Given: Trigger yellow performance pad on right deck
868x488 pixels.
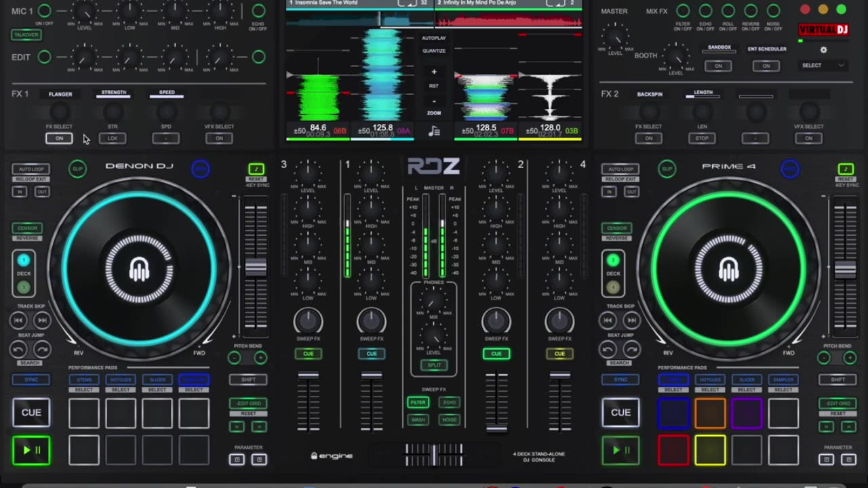Looking at the screenshot, I should coord(710,451).
